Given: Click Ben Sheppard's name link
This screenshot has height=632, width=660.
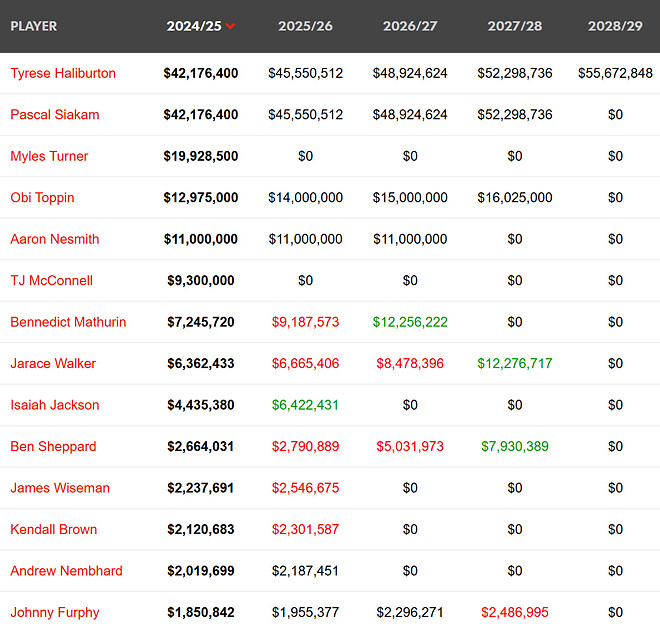Looking at the screenshot, I should pyautogui.click(x=53, y=447).
